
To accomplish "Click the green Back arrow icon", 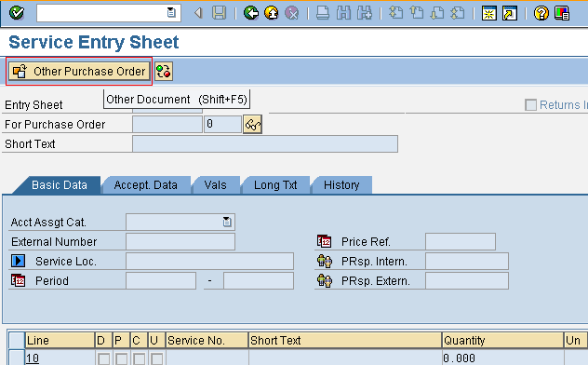I will coord(251,13).
